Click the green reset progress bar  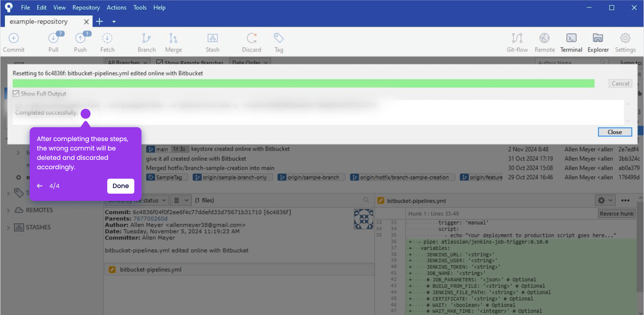[x=303, y=83]
